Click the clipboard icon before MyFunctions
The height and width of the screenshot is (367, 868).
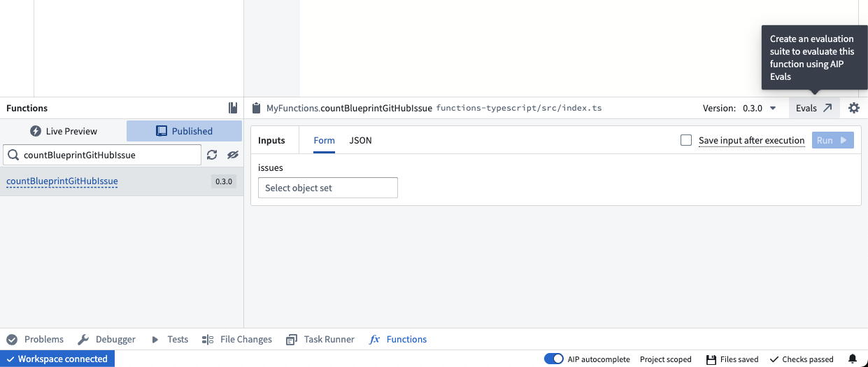(x=256, y=108)
